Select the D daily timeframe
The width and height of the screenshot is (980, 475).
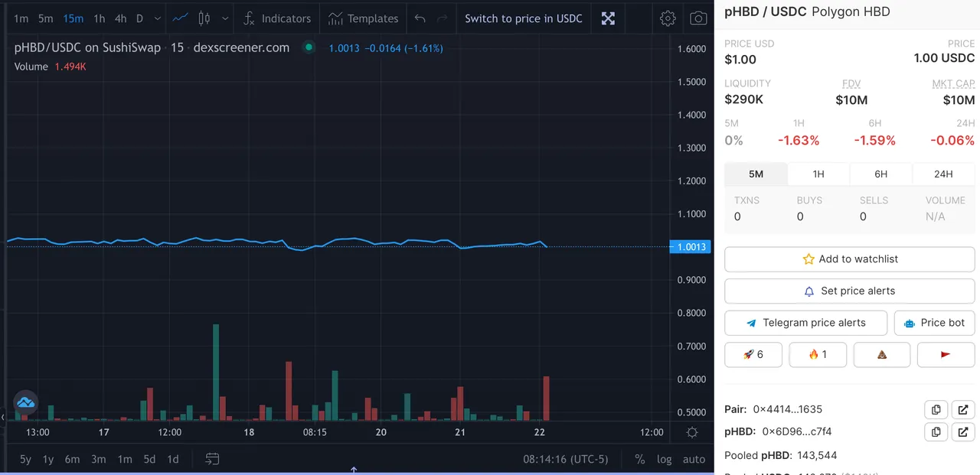click(x=139, y=18)
